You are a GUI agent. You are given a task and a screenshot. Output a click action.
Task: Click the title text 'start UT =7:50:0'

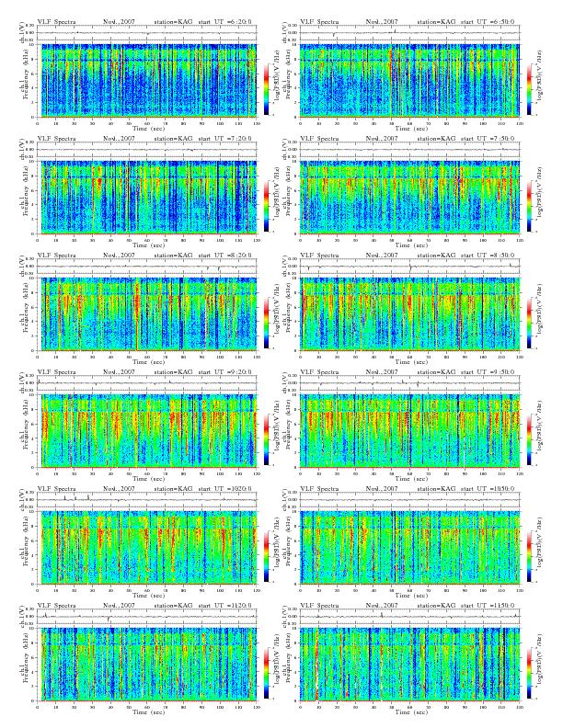tap(488, 139)
